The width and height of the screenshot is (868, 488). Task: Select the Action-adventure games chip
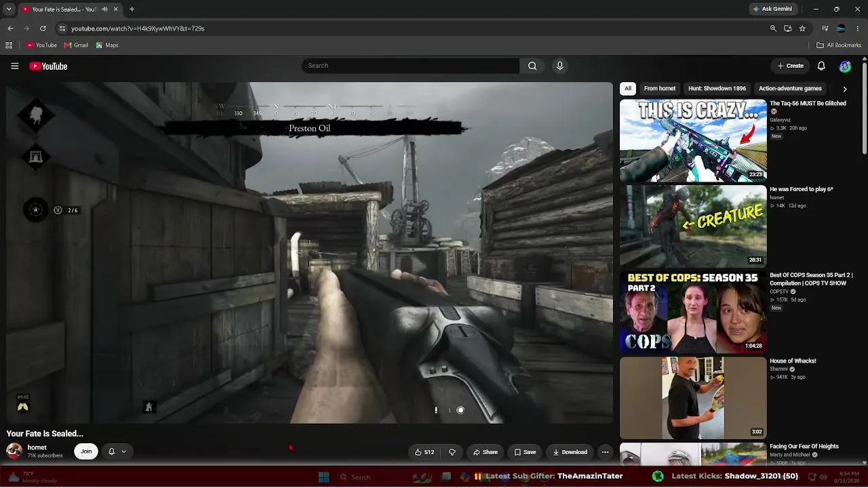click(790, 89)
